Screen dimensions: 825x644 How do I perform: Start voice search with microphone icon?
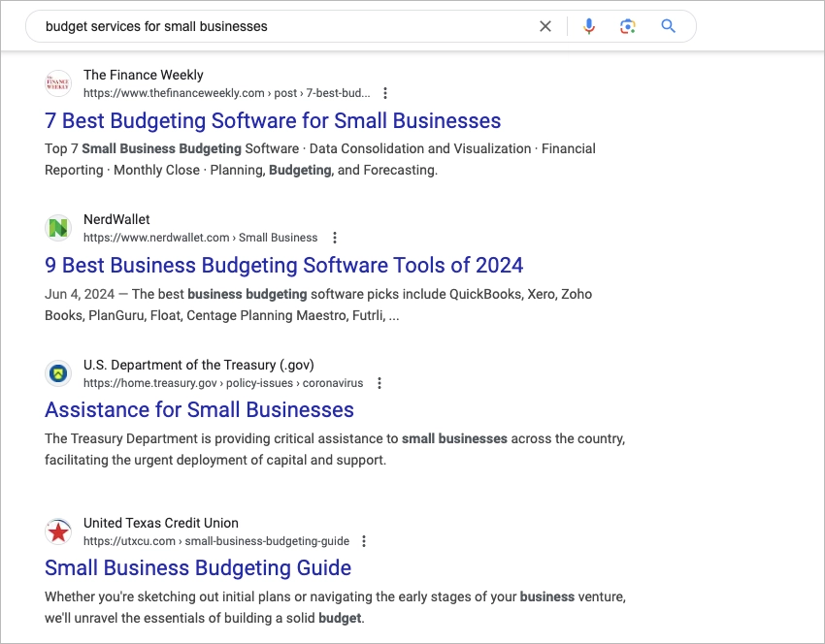pos(588,26)
